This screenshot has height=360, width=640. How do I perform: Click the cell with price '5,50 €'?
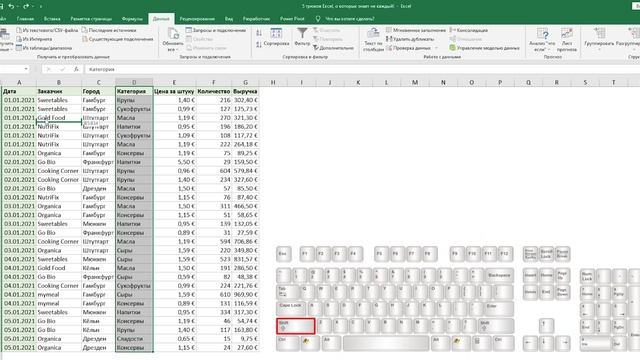coord(174,162)
